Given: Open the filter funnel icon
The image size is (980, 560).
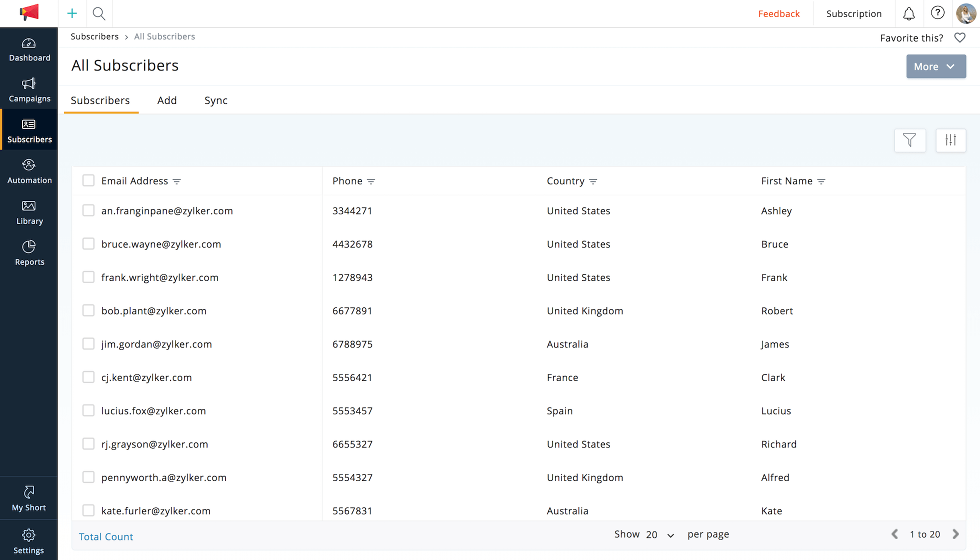Looking at the screenshot, I should (x=909, y=140).
